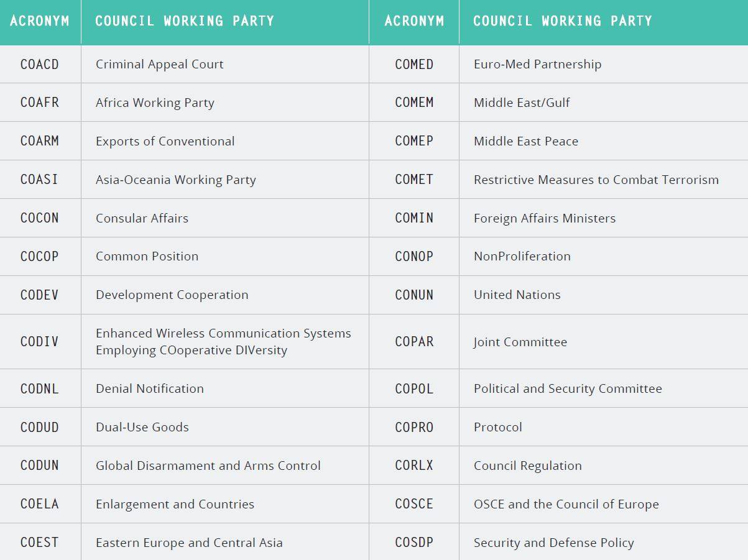Select the Asia-Oceania Working Party text
Screen dimensions: 748x560
(x=176, y=180)
